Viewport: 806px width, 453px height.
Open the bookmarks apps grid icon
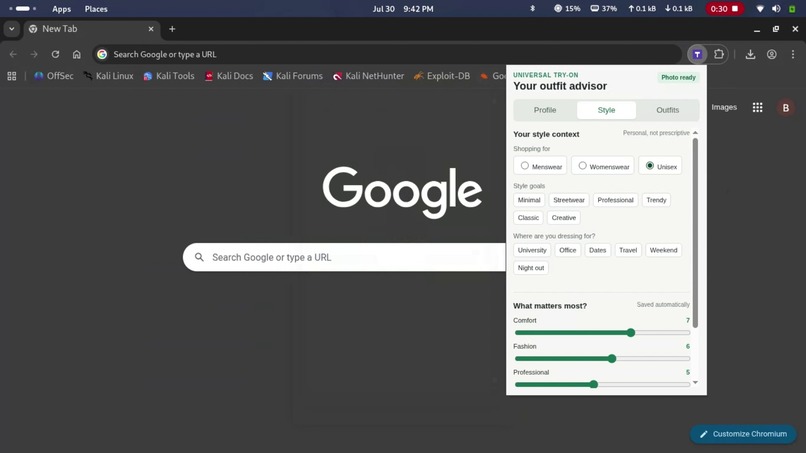click(12, 76)
